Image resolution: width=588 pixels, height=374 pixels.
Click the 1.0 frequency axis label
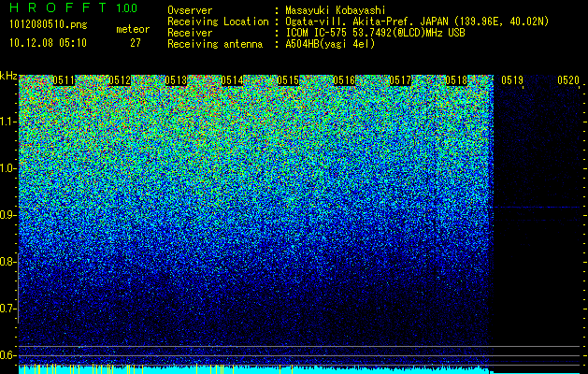pyautogui.click(x=8, y=168)
